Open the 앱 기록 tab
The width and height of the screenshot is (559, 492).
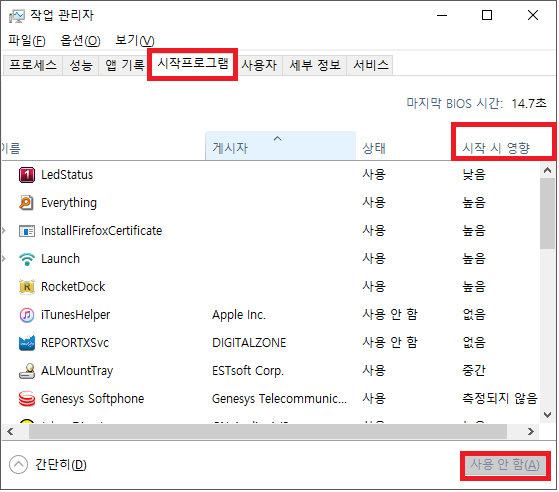point(125,65)
